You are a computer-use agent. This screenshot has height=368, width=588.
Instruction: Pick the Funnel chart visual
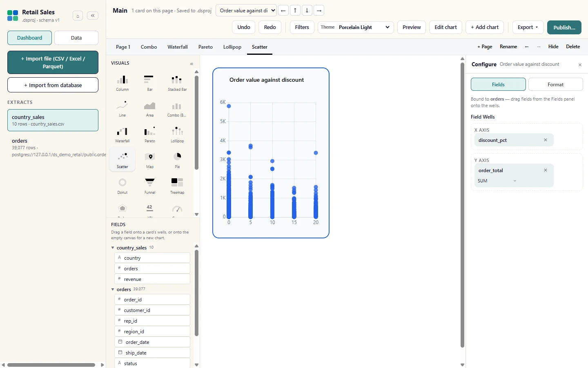tap(150, 186)
